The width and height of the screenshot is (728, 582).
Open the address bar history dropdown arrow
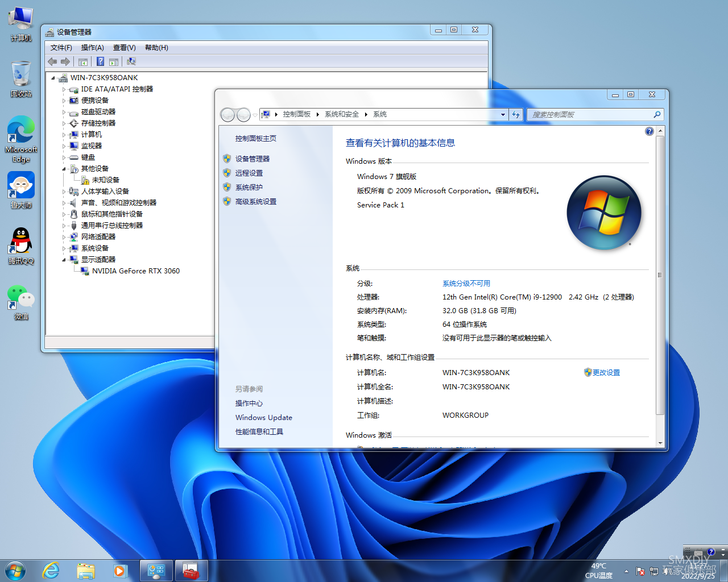click(503, 114)
